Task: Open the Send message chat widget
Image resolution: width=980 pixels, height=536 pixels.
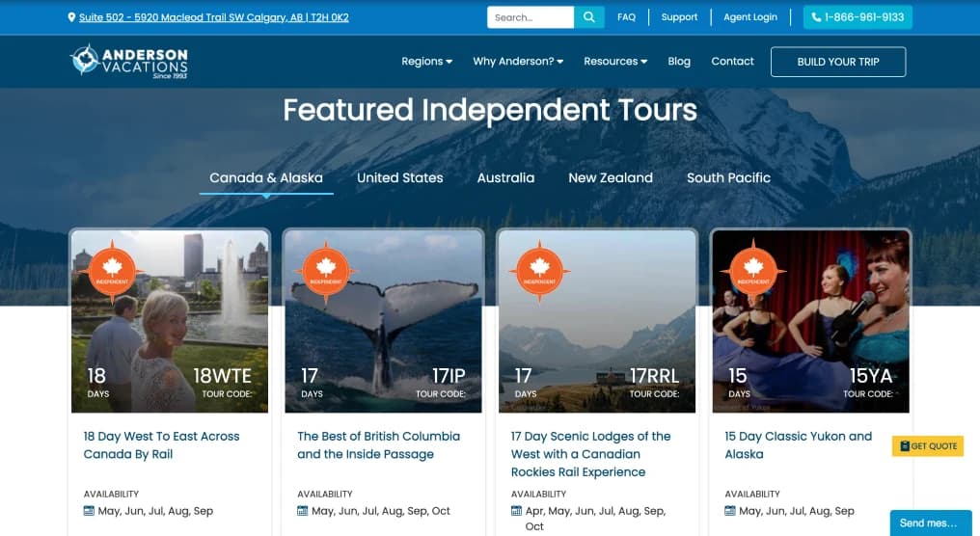Action: (931, 523)
